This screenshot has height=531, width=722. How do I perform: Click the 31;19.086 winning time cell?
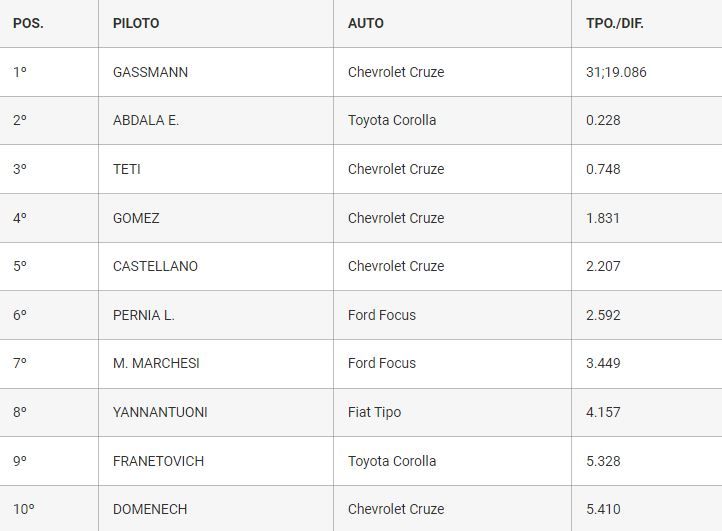pyautogui.click(x=647, y=72)
